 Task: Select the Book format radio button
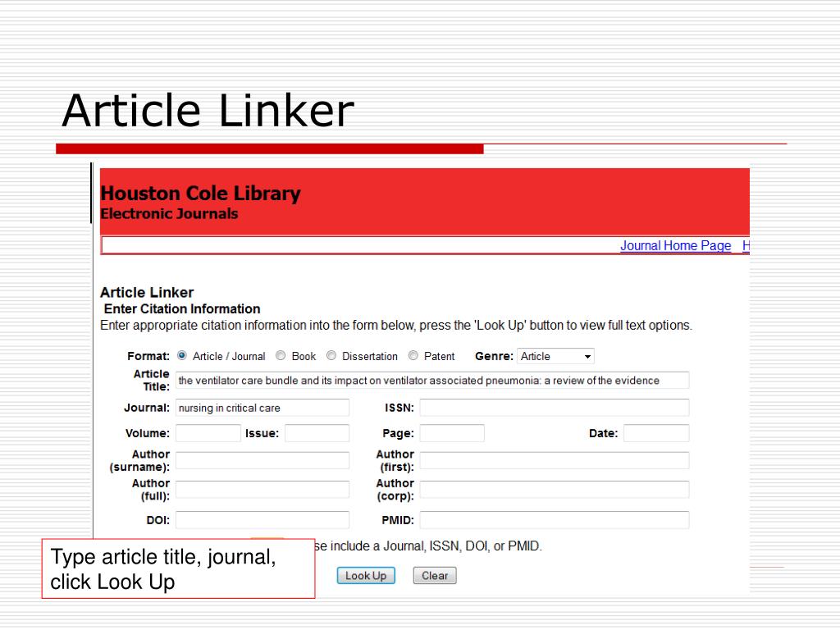[x=281, y=356]
